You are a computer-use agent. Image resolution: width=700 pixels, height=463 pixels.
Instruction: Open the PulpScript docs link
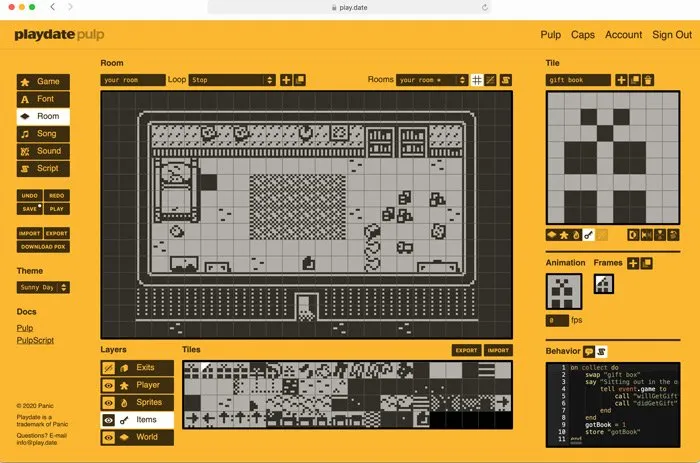pos(37,340)
